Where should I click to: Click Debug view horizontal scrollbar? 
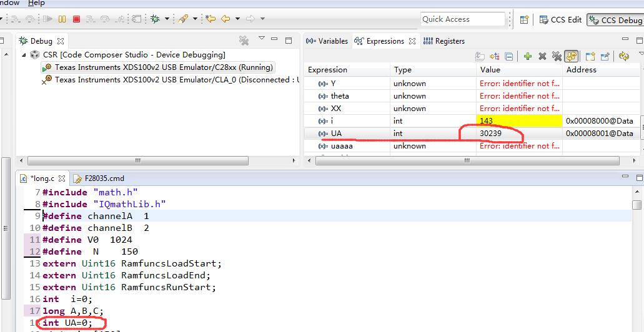[x=137, y=161]
